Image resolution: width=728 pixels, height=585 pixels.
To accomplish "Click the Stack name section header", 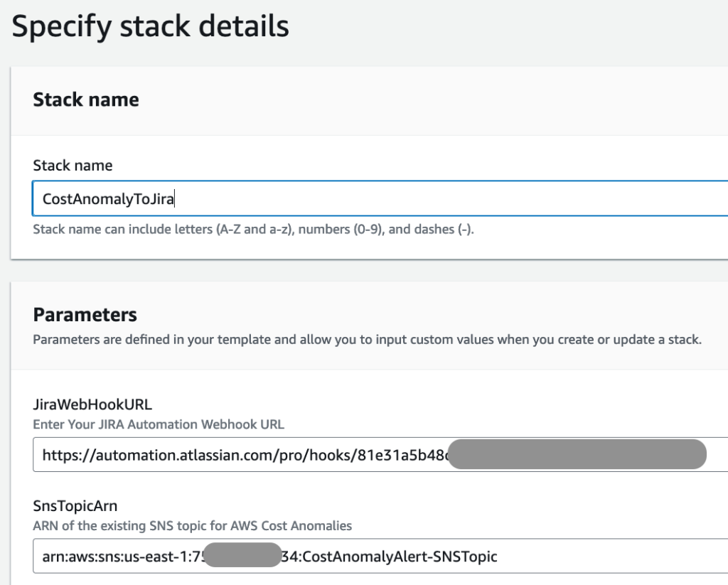I will point(85,100).
